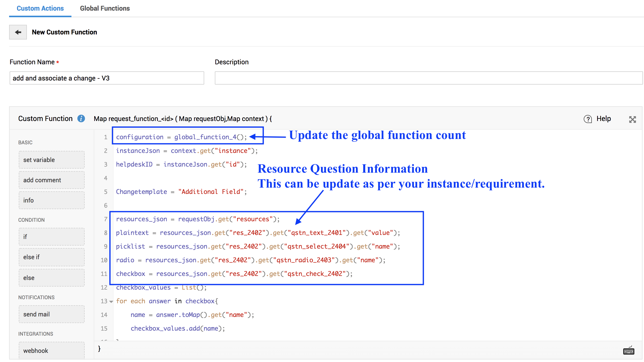The width and height of the screenshot is (644, 362).
Task: Switch to the Global Functions tab
Action: [x=105, y=8]
